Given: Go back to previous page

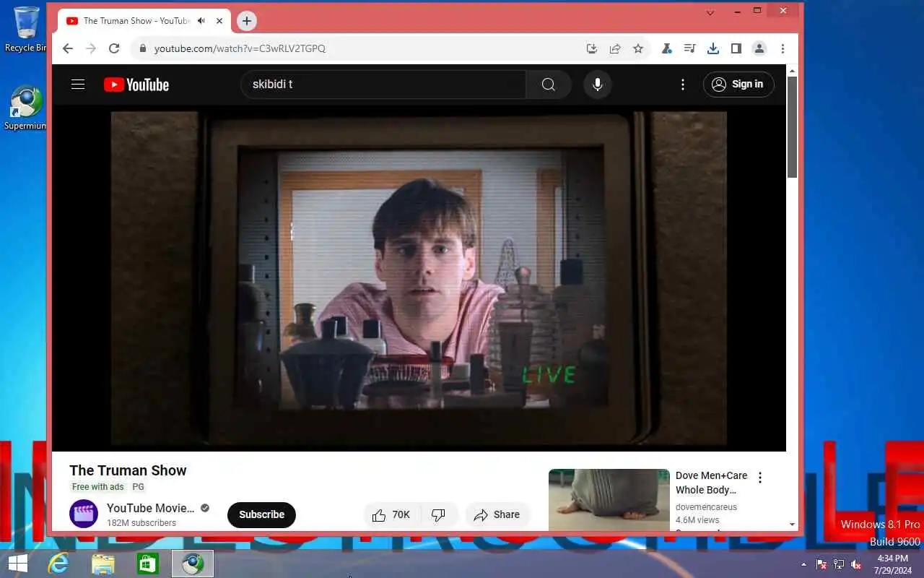Looking at the screenshot, I should pyautogui.click(x=68, y=48).
